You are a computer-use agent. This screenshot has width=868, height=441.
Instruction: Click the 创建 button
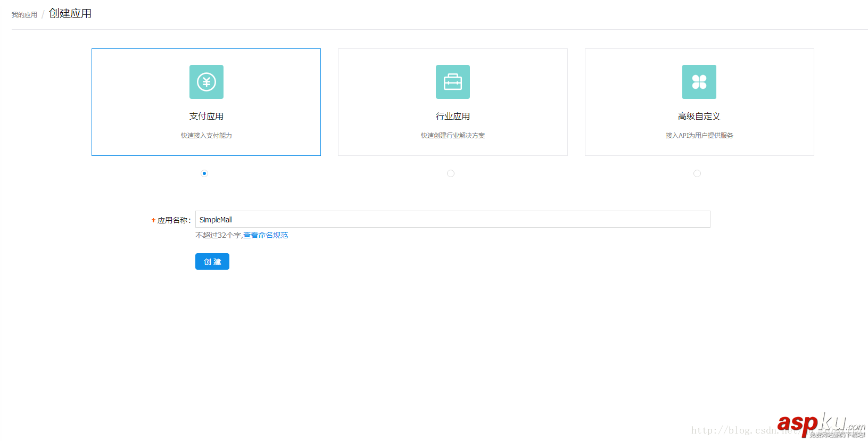click(212, 262)
